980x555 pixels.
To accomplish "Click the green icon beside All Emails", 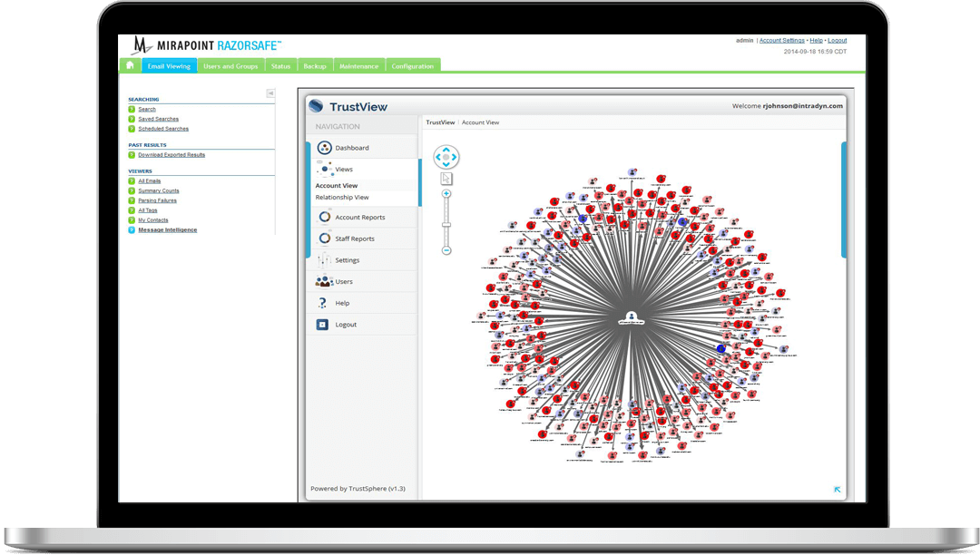I will click(x=132, y=181).
